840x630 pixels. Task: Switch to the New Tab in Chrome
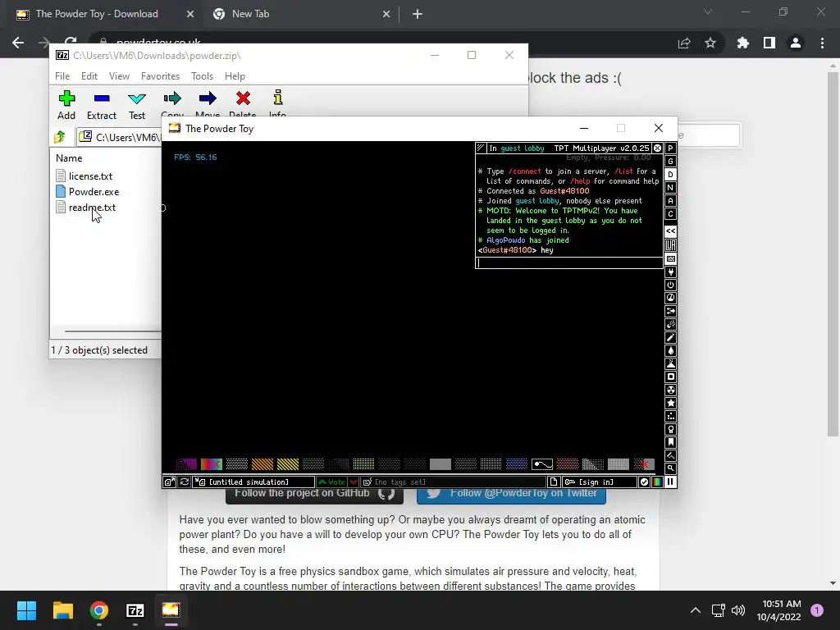coord(301,14)
